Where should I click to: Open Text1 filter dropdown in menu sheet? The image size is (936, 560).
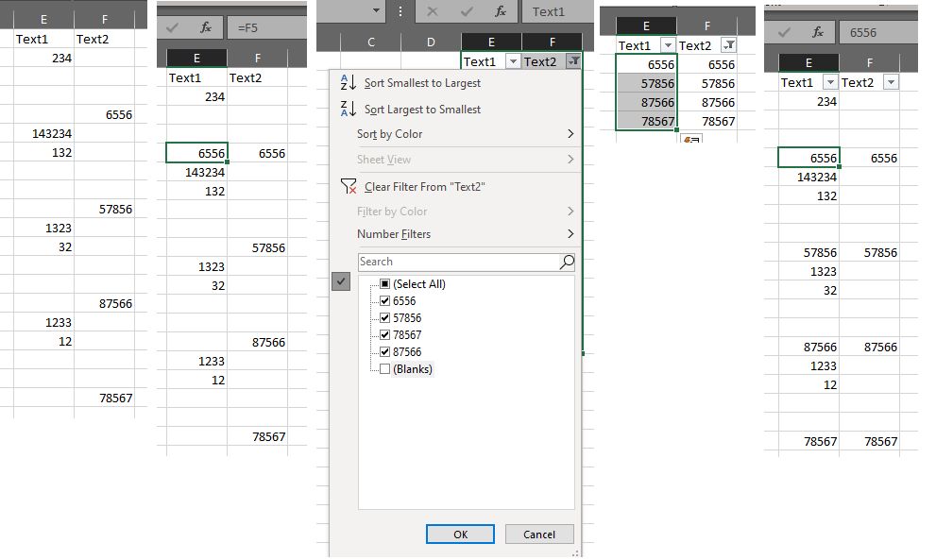click(x=513, y=60)
